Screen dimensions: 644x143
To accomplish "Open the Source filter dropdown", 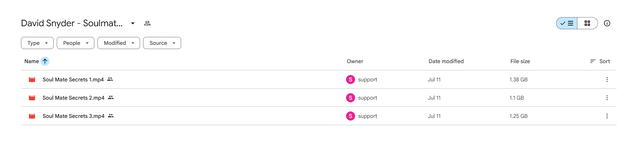I will (162, 43).
